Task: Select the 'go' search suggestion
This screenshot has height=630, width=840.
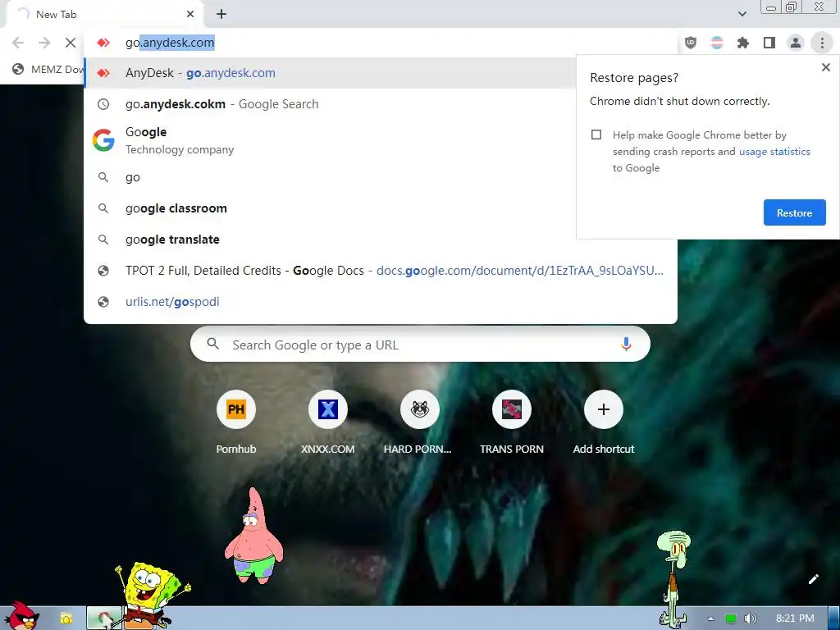Action: pyautogui.click(x=330, y=177)
